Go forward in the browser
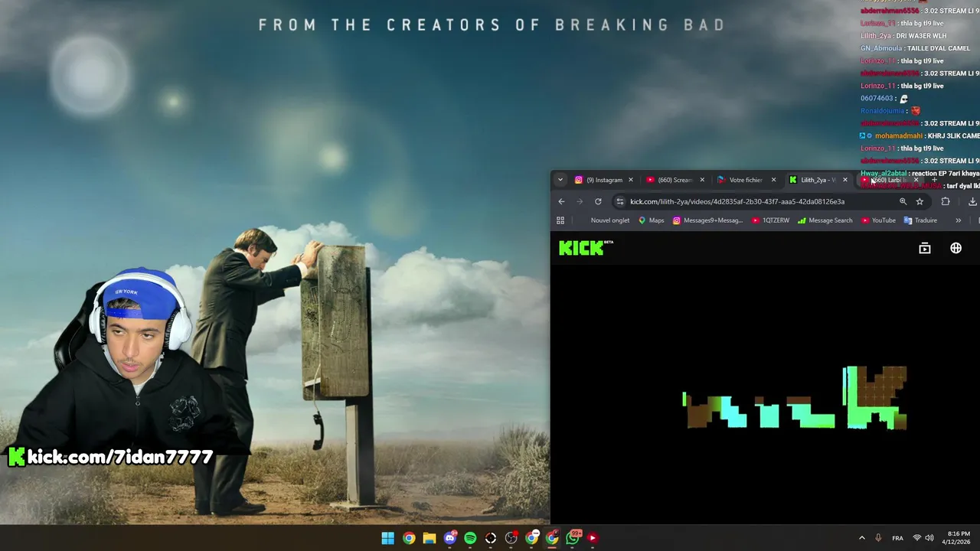 point(580,201)
